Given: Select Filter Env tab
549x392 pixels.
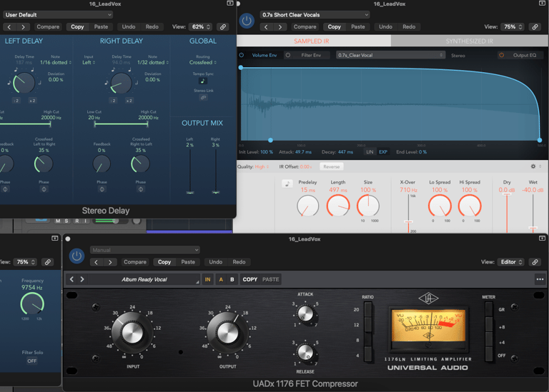Looking at the screenshot, I should coord(311,55).
